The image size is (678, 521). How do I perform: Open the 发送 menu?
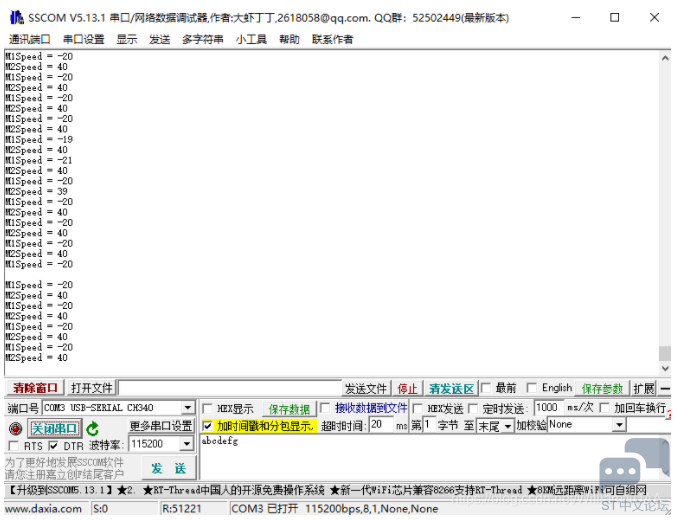[160, 39]
